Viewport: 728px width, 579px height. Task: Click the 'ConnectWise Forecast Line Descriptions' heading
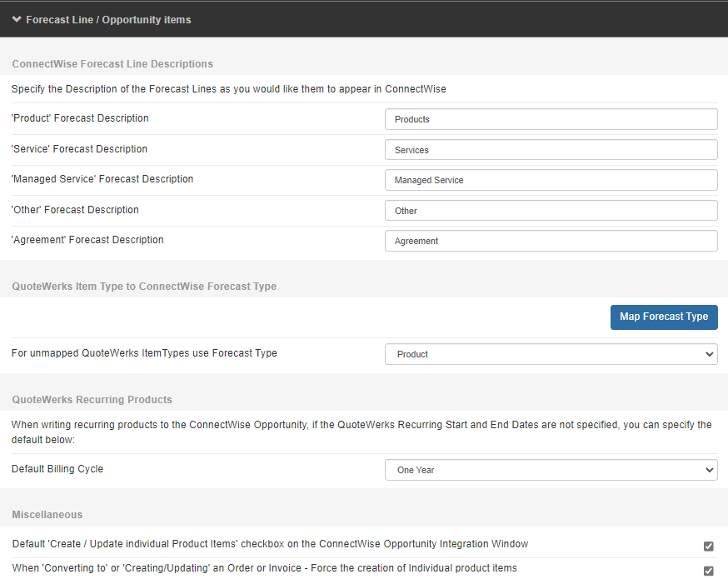(x=112, y=64)
